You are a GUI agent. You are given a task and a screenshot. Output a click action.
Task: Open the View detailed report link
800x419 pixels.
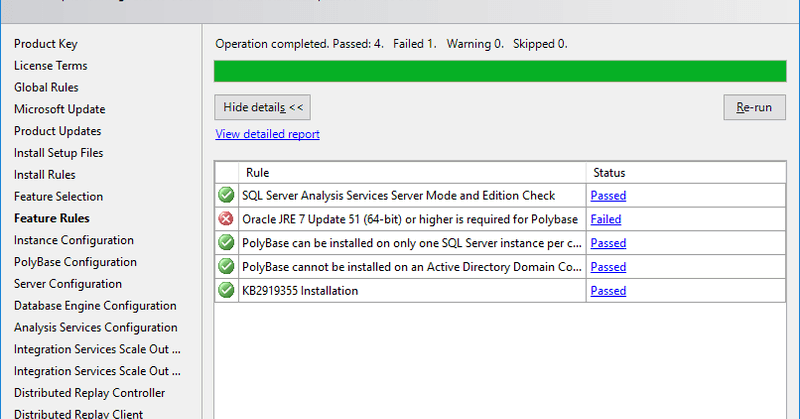tap(267, 134)
